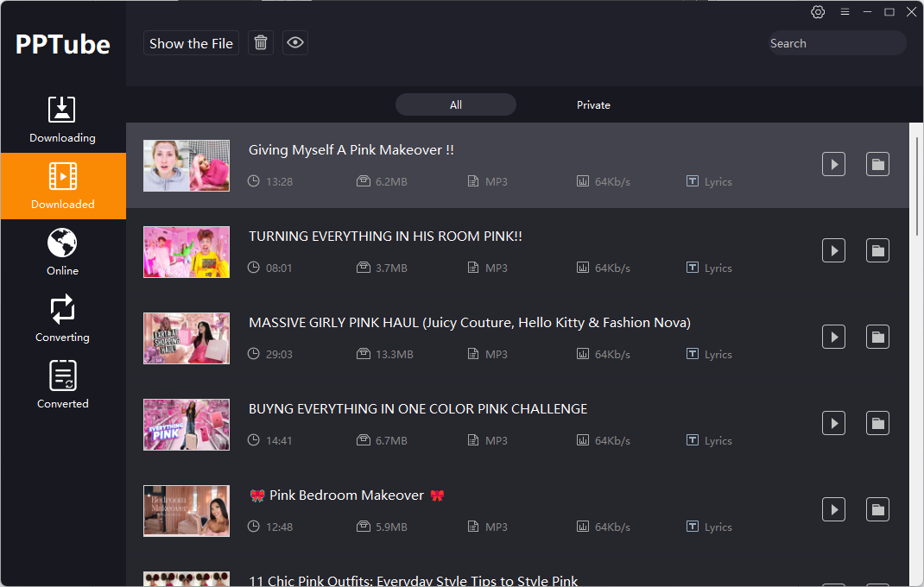
Task: Click the vertical scrollbar handle
Action: (x=916, y=186)
